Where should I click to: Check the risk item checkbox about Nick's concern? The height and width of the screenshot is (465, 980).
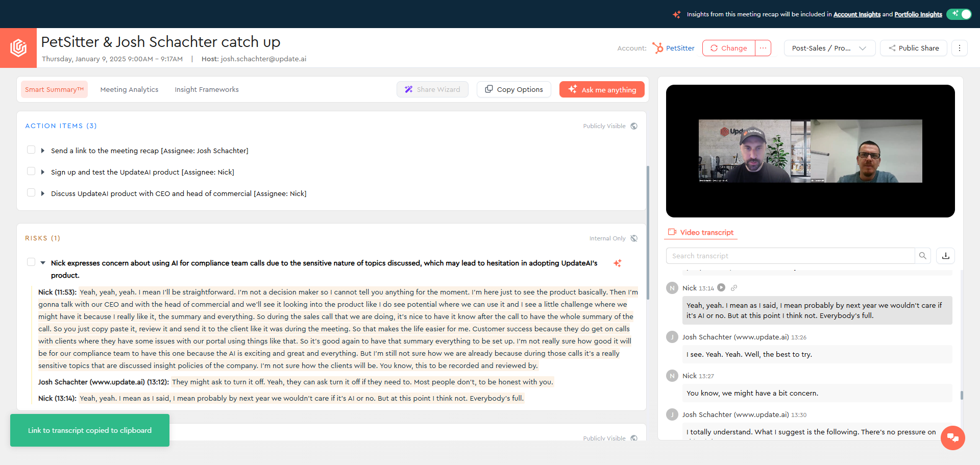tap(31, 262)
